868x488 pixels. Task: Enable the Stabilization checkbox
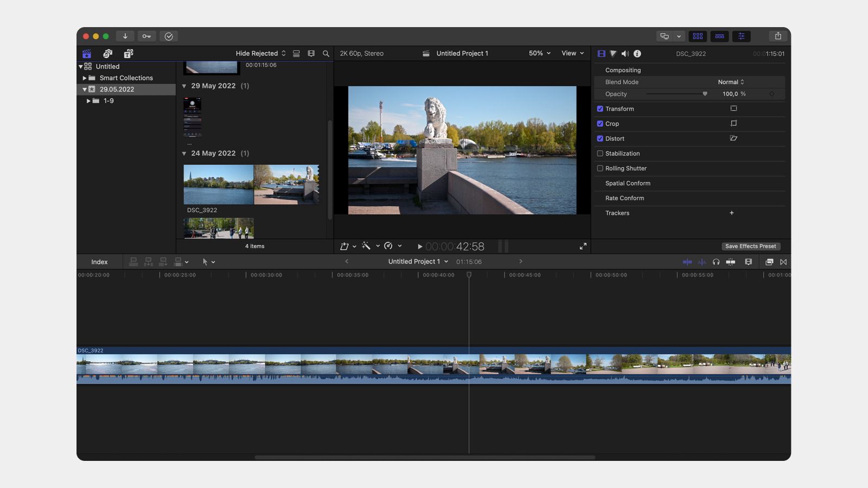click(x=600, y=153)
